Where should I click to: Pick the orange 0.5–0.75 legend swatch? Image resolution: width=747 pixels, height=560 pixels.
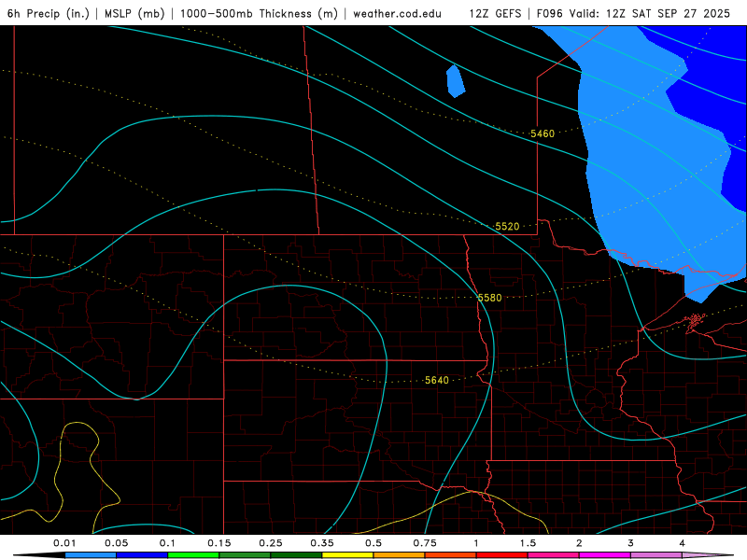coord(400,555)
